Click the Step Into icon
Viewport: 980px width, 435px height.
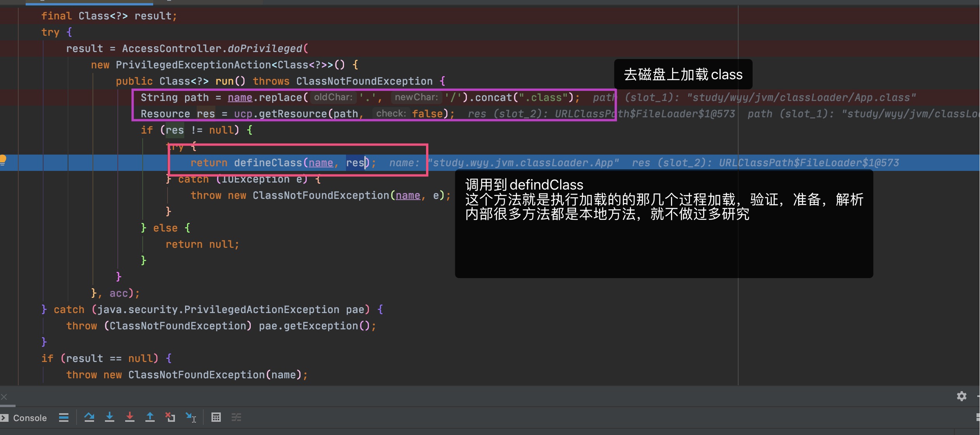(x=110, y=417)
